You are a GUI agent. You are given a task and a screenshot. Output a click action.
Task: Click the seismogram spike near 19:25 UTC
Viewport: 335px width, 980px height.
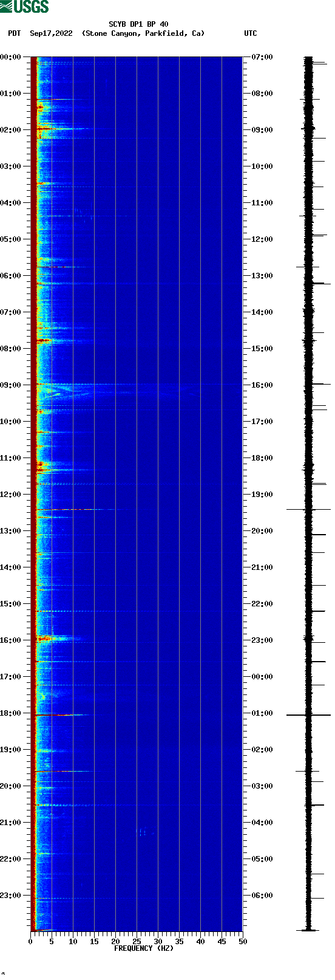[x=308, y=509]
